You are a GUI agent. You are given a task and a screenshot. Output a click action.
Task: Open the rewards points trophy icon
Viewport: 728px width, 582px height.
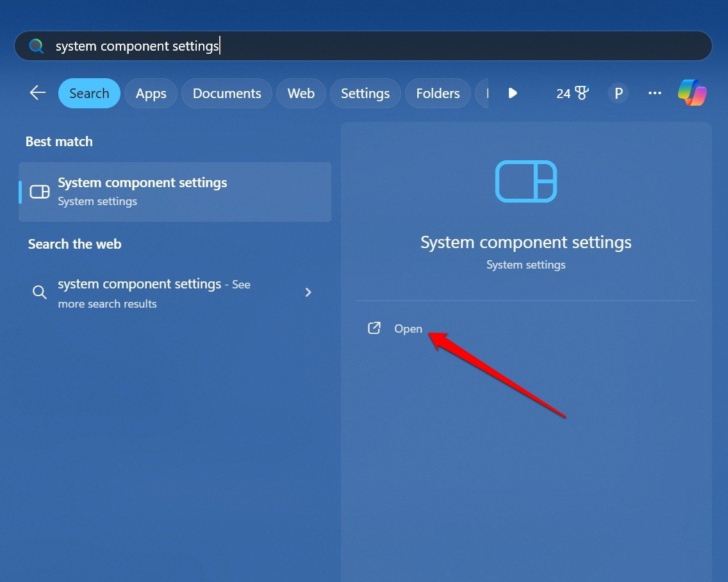pos(582,93)
